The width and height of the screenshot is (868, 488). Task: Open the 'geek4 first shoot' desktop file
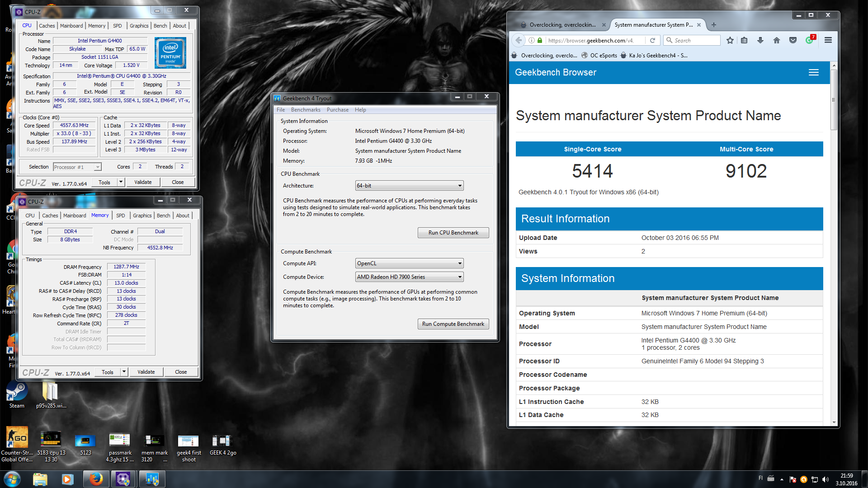[x=189, y=447]
